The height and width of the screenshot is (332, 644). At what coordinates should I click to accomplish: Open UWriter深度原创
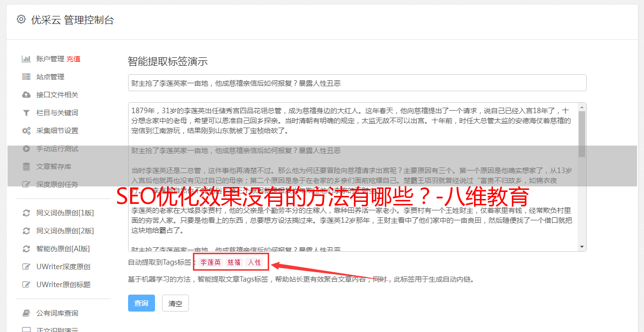point(63,267)
